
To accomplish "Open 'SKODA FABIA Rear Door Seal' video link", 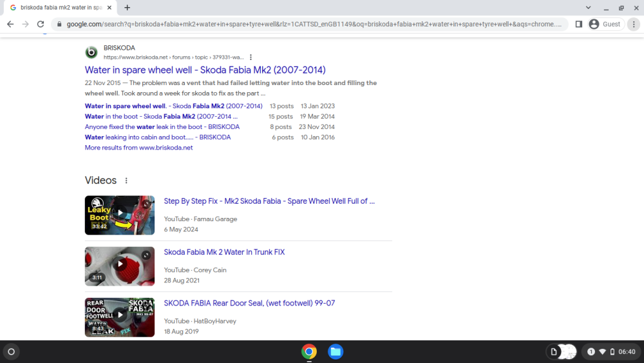I will (x=249, y=303).
